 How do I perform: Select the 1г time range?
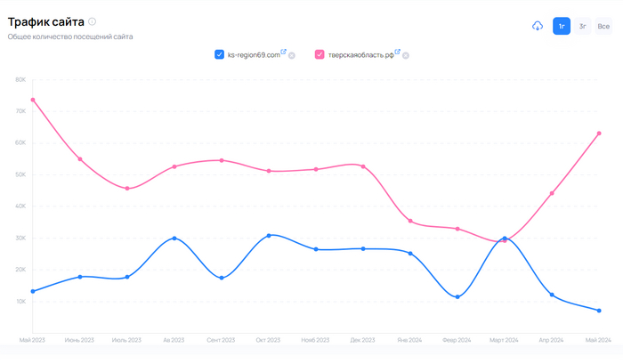pos(562,27)
